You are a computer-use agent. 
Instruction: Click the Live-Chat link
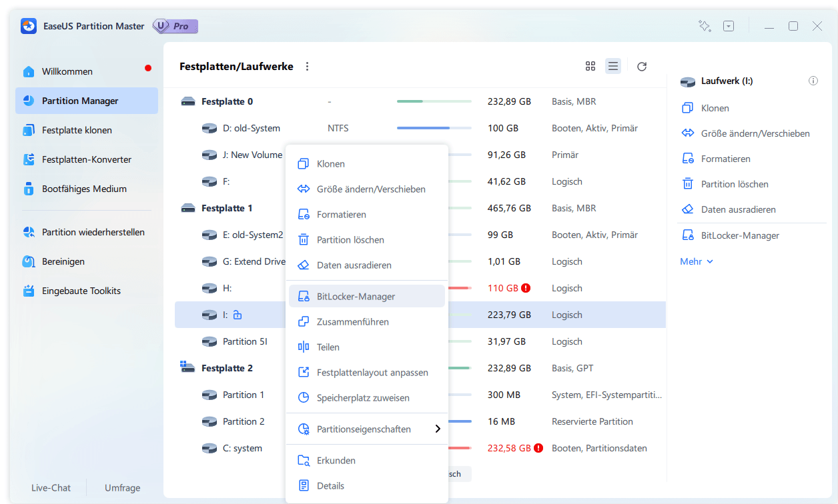[x=51, y=487]
